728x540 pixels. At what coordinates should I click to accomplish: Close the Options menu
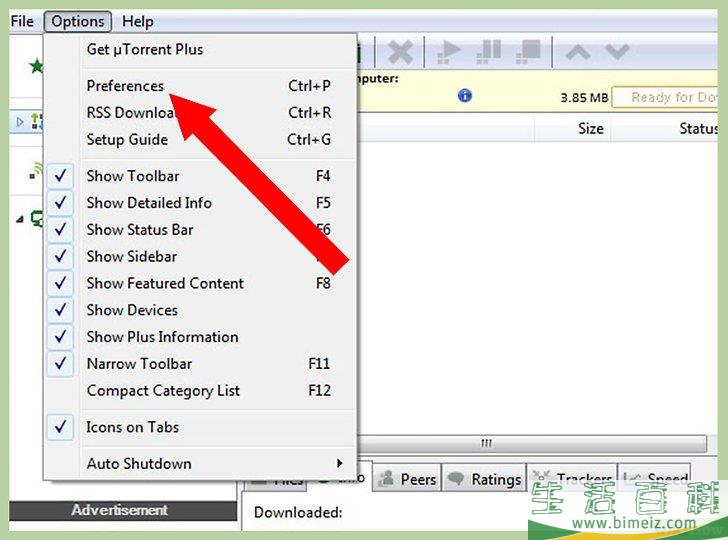pos(78,21)
